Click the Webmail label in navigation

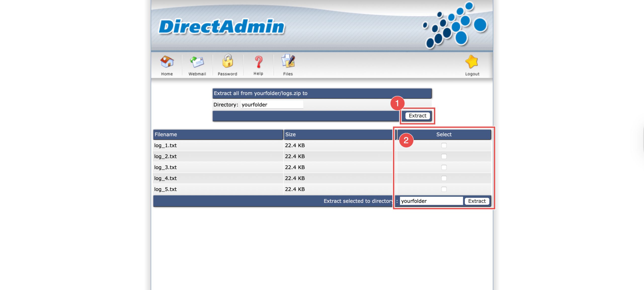pos(197,74)
